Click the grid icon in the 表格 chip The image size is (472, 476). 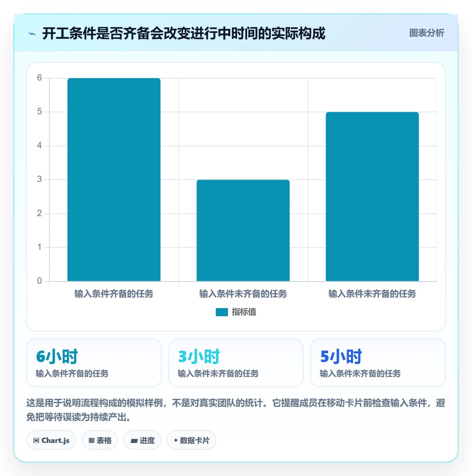click(x=91, y=440)
